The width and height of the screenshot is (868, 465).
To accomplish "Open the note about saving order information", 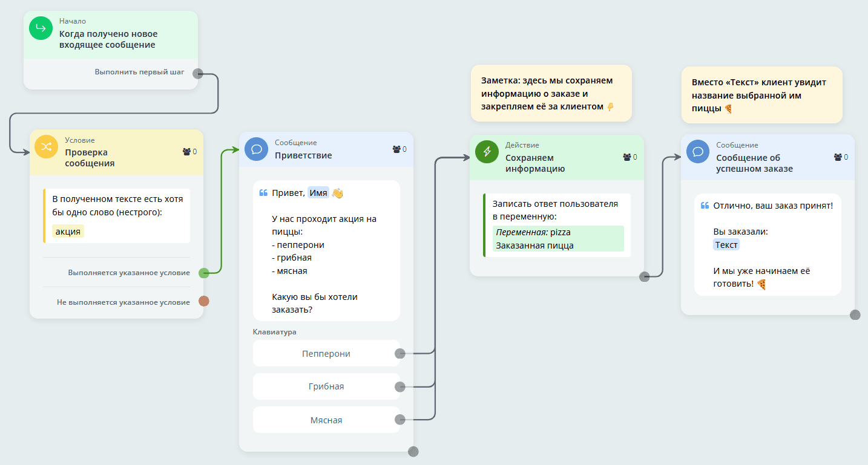I will click(551, 93).
